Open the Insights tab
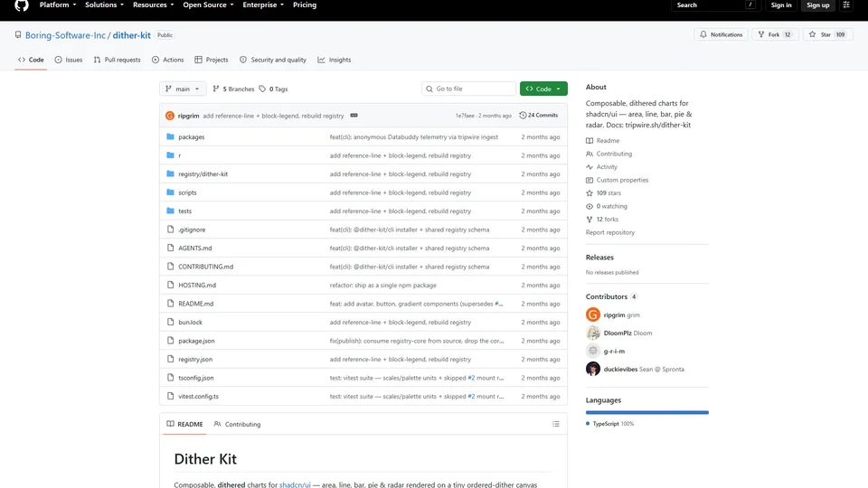This screenshot has width=868, height=488. (x=335, y=60)
